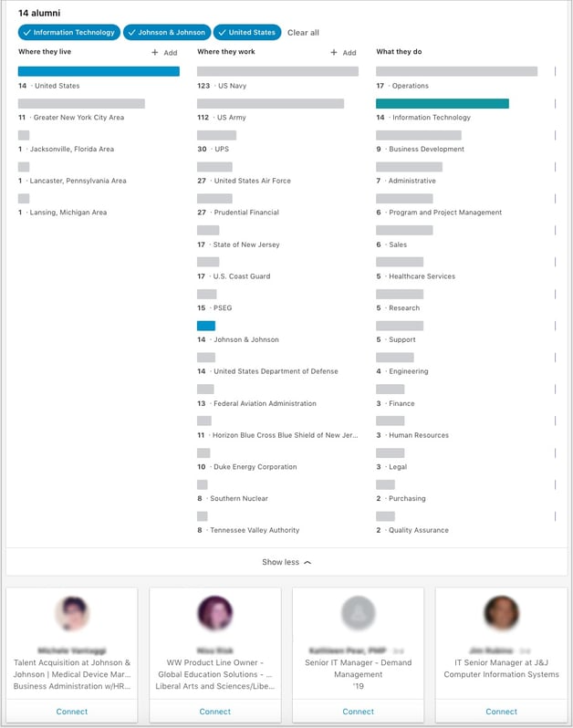Click the Show less chevron arrow

(x=307, y=562)
